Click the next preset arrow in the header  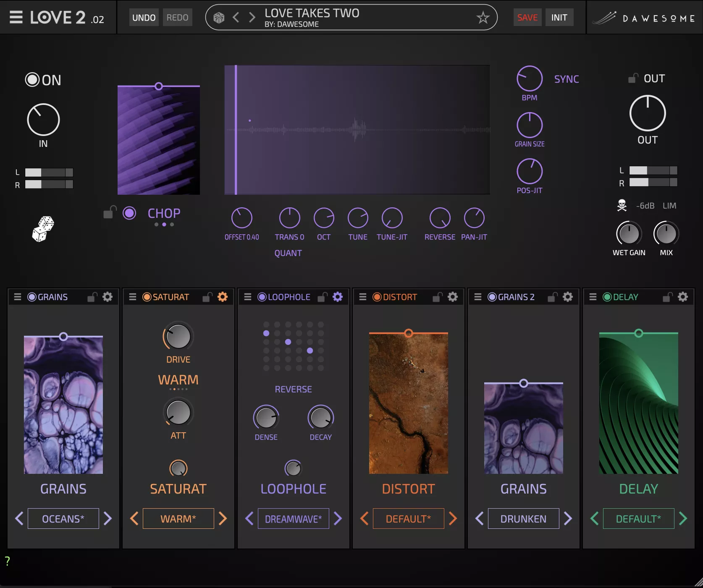point(252,17)
